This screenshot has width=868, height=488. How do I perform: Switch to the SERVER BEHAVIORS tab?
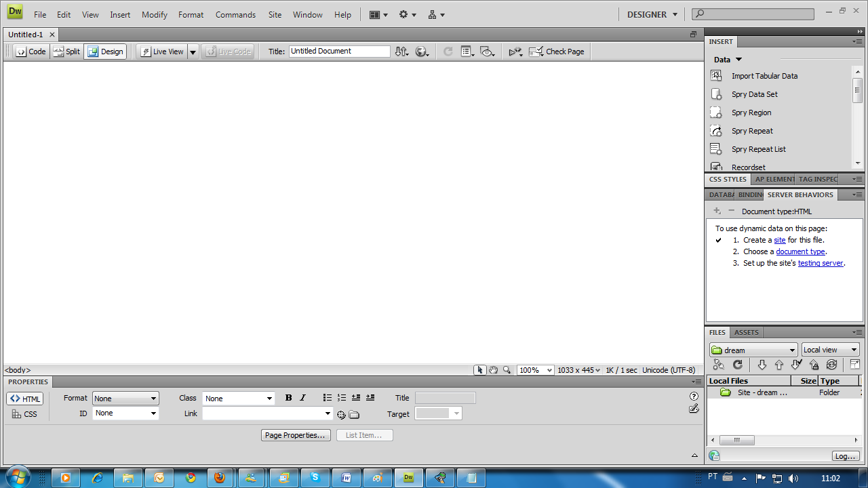[800, 195]
